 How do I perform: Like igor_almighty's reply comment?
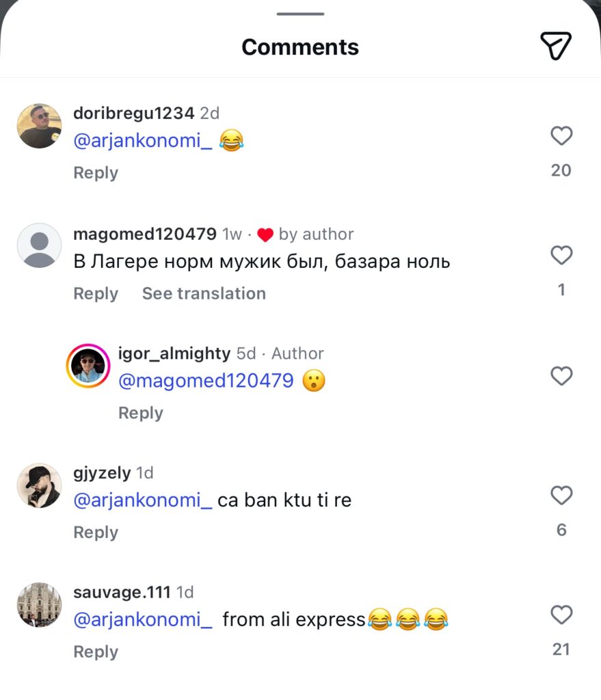pyautogui.click(x=561, y=375)
